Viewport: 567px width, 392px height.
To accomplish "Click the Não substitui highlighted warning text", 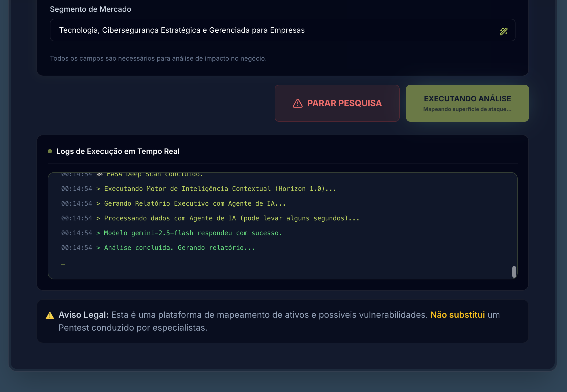I will click(457, 315).
